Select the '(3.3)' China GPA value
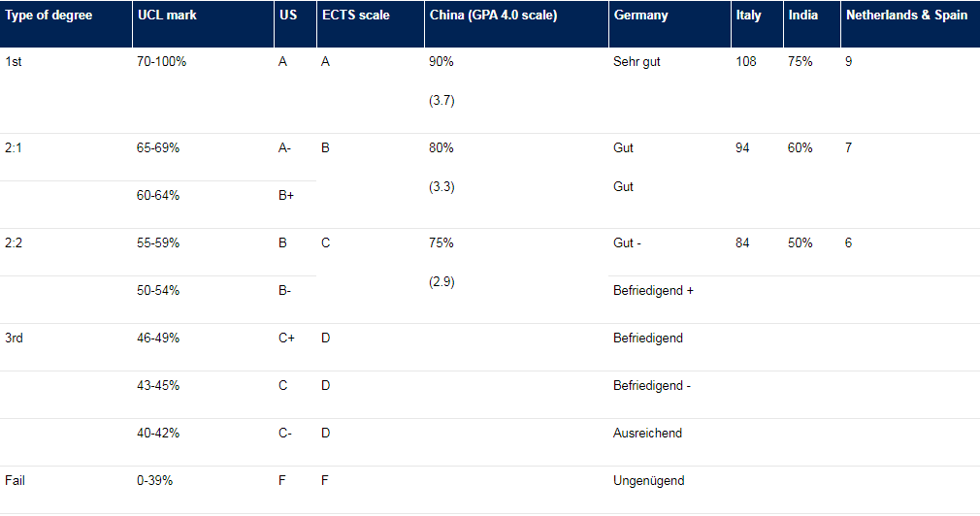The width and height of the screenshot is (980, 516). [441, 186]
